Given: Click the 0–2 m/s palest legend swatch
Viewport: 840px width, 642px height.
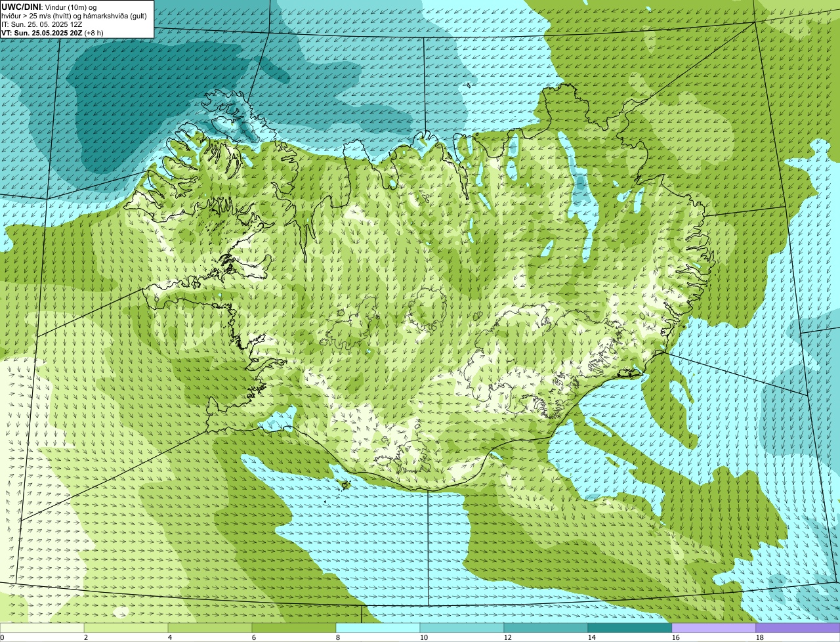Looking at the screenshot, I should (42, 628).
